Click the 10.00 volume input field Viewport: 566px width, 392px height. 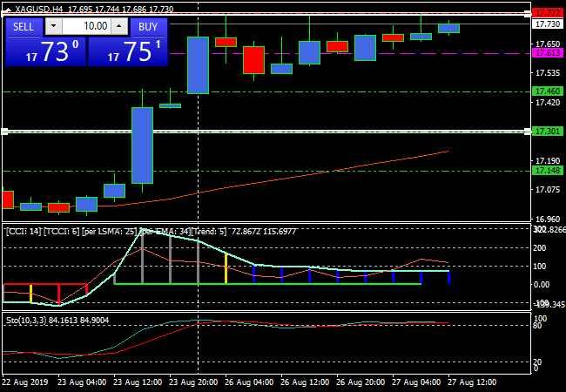point(86,27)
